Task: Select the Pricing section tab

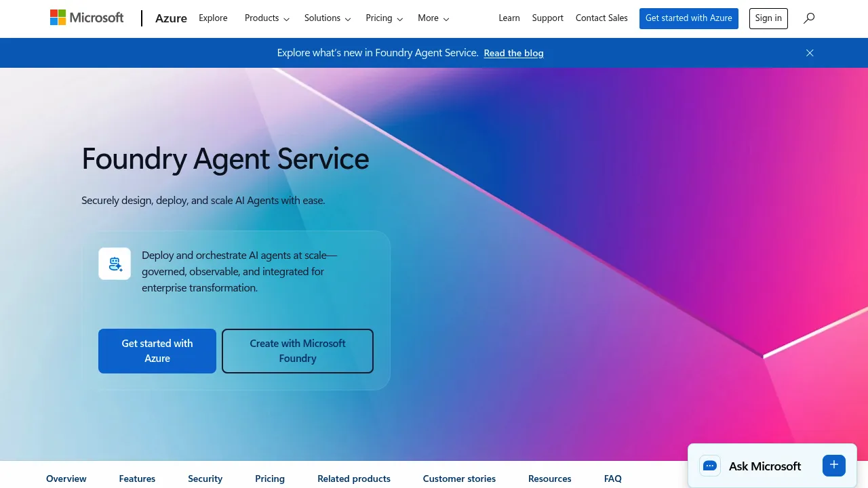Action: 270,479
